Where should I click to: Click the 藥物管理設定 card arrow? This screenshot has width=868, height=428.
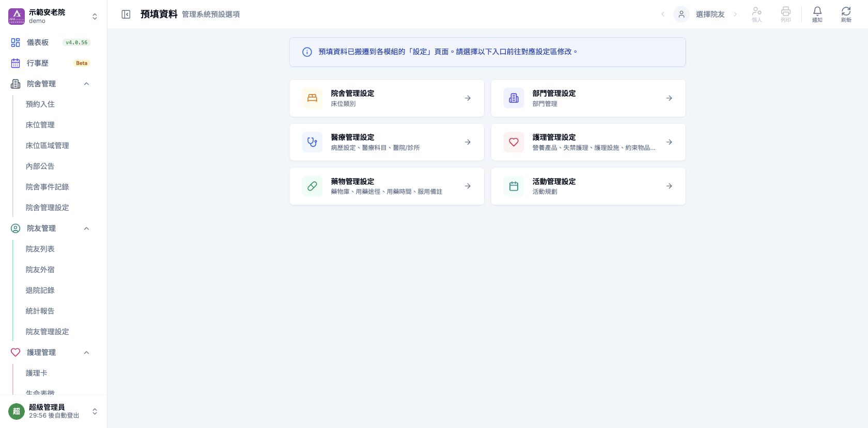pyautogui.click(x=468, y=186)
